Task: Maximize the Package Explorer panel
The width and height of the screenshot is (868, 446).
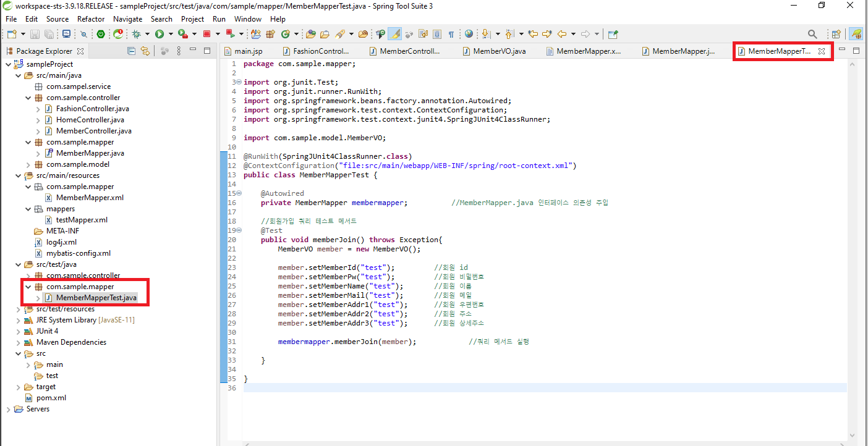Action: tap(207, 51)
